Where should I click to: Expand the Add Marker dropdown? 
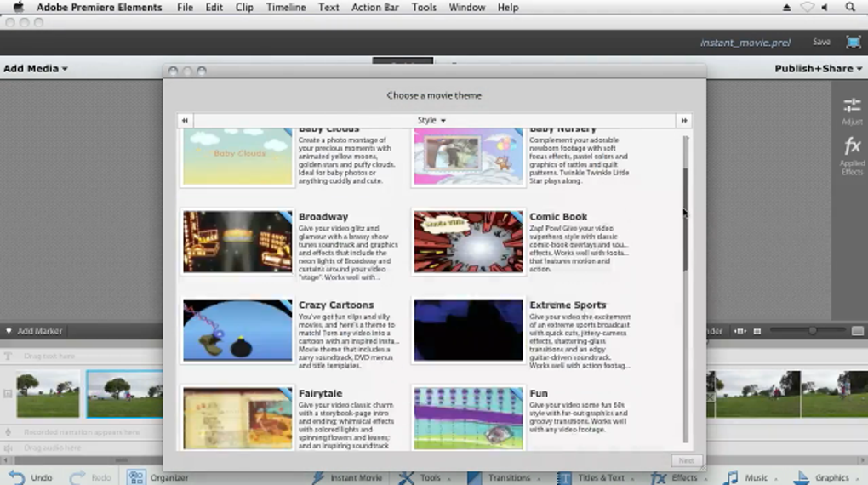(34, 331)
